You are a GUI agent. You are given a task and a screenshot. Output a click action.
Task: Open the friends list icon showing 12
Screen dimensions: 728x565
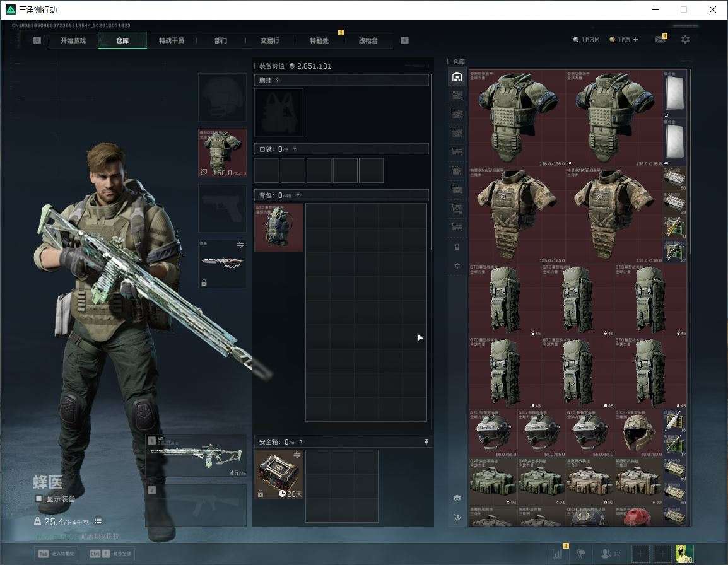[610, 554]
